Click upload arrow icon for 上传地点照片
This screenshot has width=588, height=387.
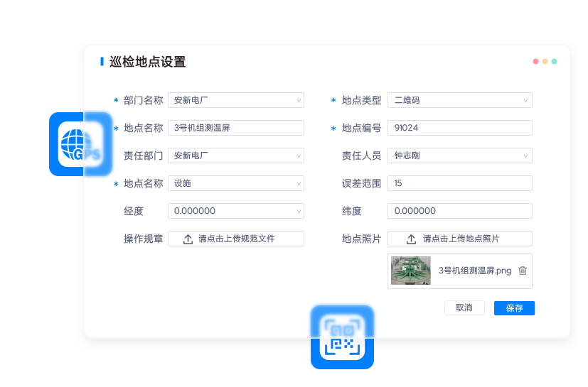point(412,239)
